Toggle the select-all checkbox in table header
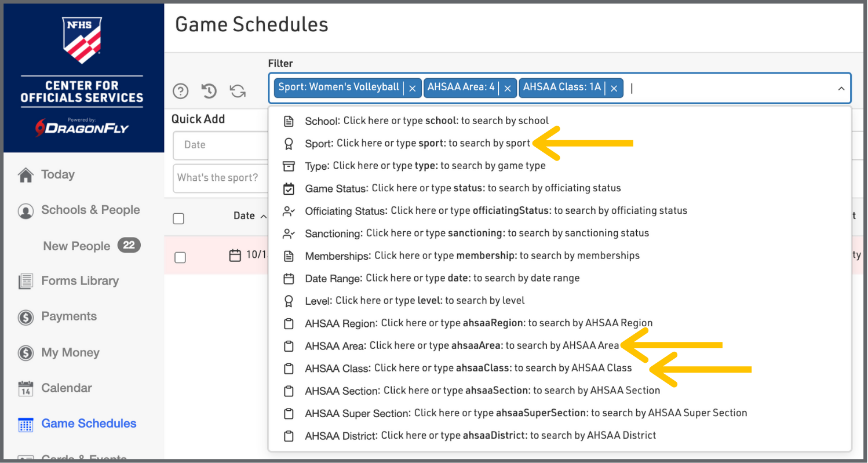868x463 pixels. point(179,218)
